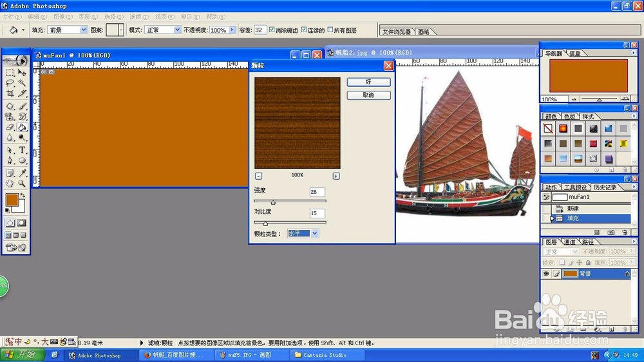Open the mode (模式) dropdown

tap(177, 30)
